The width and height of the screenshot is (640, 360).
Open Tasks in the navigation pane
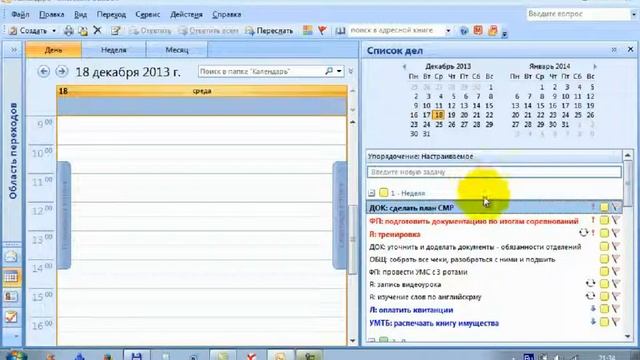tap(11, 317)
